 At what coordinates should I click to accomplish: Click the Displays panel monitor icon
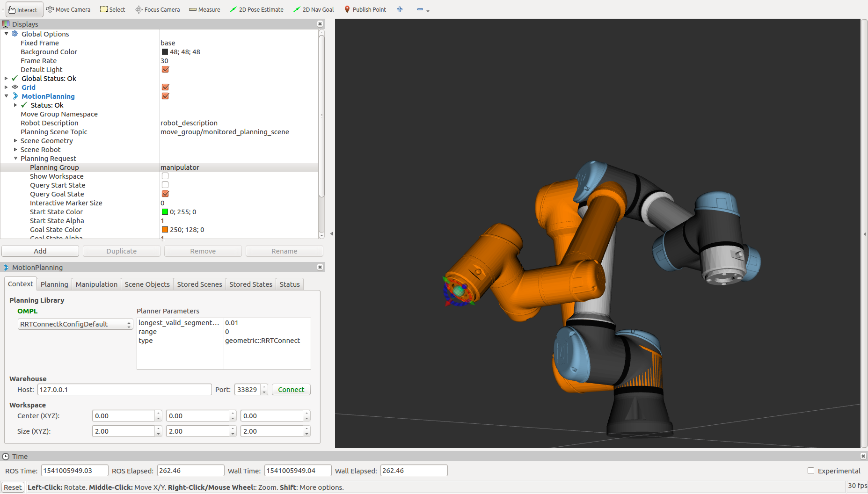pos(6,24)
